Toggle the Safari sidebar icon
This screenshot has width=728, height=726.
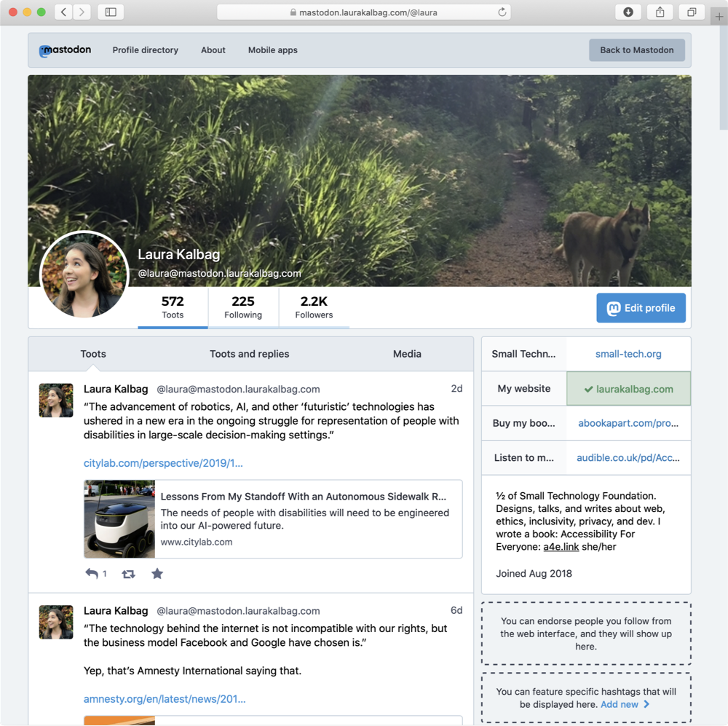(x=111, y=12)
